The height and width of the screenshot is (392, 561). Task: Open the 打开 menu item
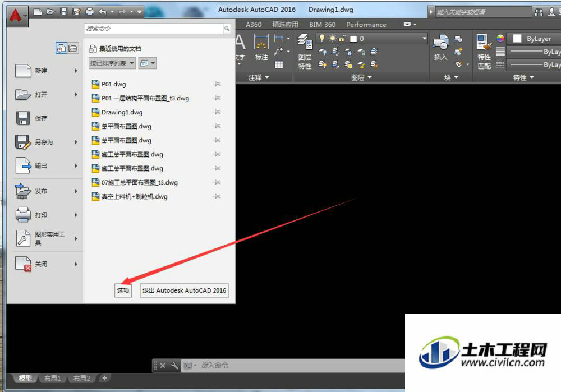click(46, 94)
